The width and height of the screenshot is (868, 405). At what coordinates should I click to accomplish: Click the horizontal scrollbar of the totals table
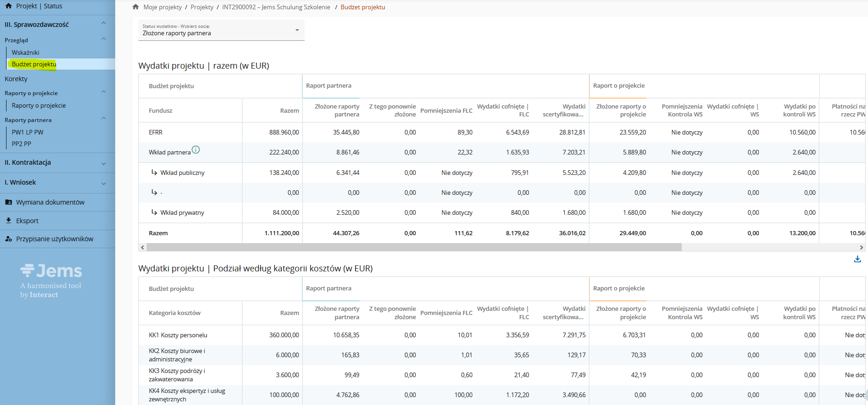click(413, 248)
